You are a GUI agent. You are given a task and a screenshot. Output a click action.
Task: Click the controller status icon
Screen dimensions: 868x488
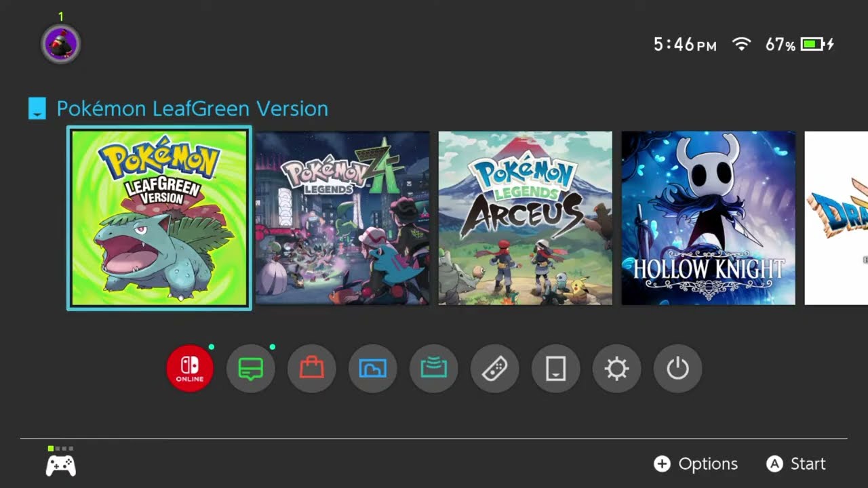[x=61, y=462]
